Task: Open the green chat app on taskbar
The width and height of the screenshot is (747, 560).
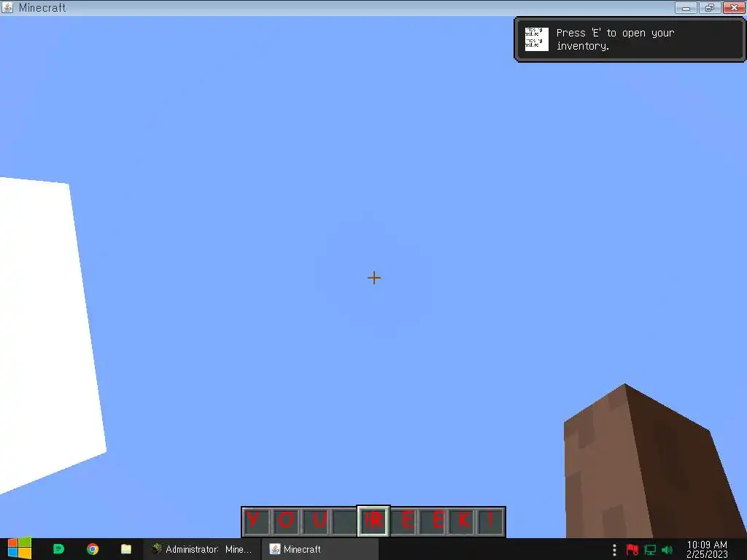Action: (58, 549)
